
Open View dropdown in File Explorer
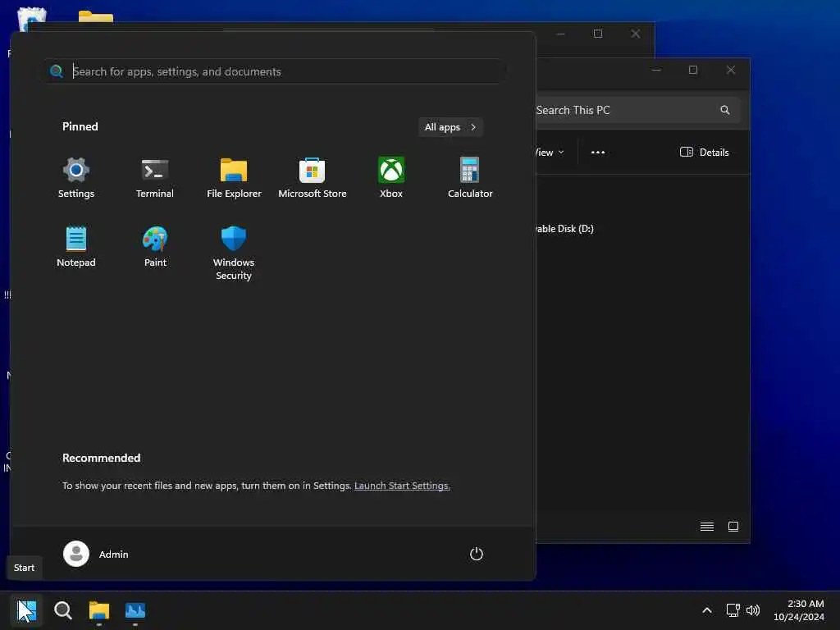pos(550,152)
